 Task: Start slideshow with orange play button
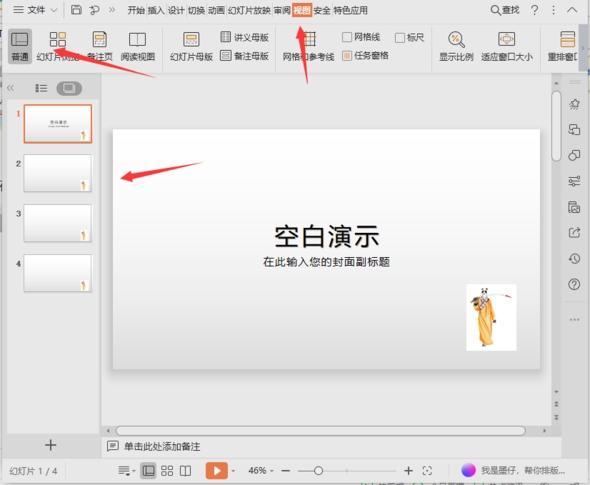[216, 471]
